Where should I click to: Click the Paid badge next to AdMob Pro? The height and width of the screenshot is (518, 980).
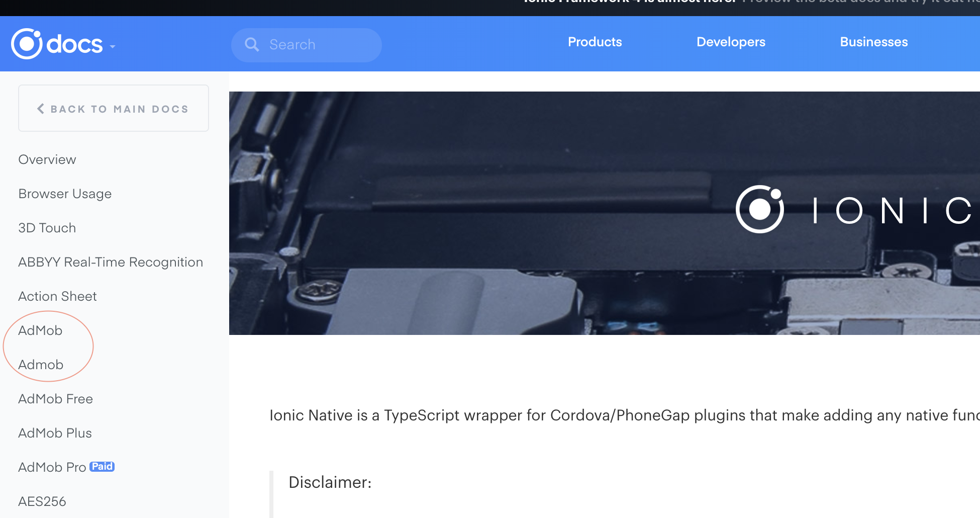(x=103, y=466)
